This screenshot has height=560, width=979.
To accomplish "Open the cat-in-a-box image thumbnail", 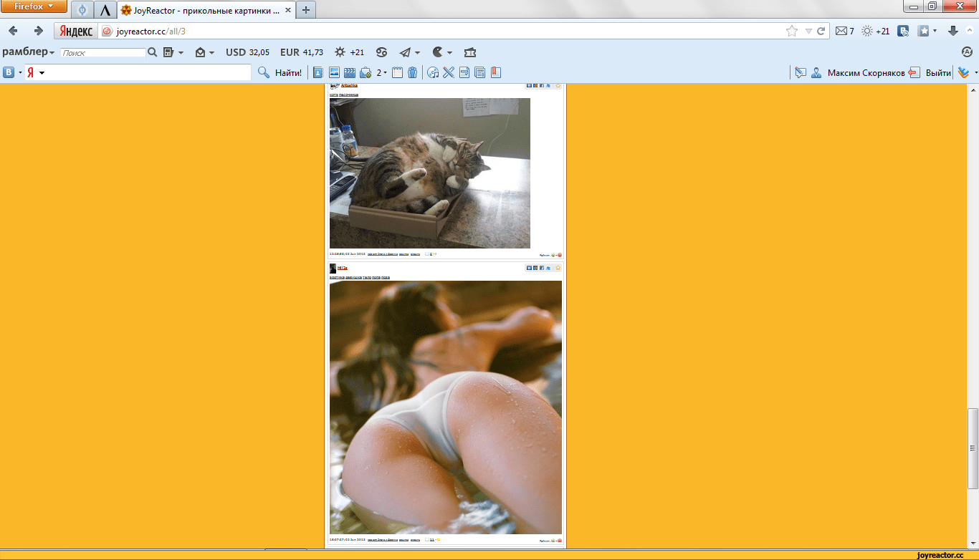I will 430,173.
